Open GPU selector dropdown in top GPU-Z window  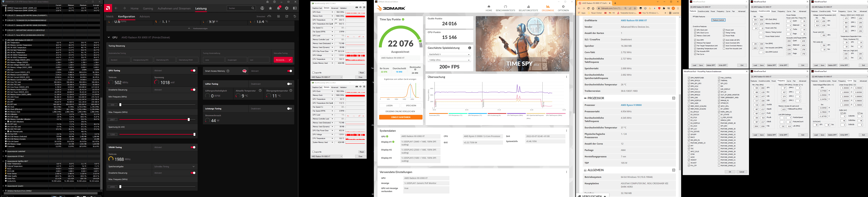pos(327,77)
